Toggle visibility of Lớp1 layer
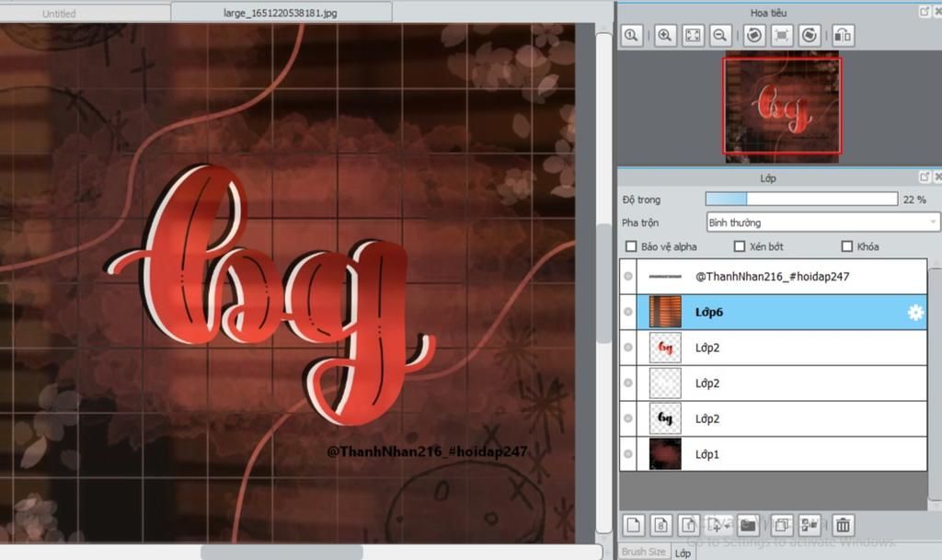The image size is (942, 560). (627, 453)
